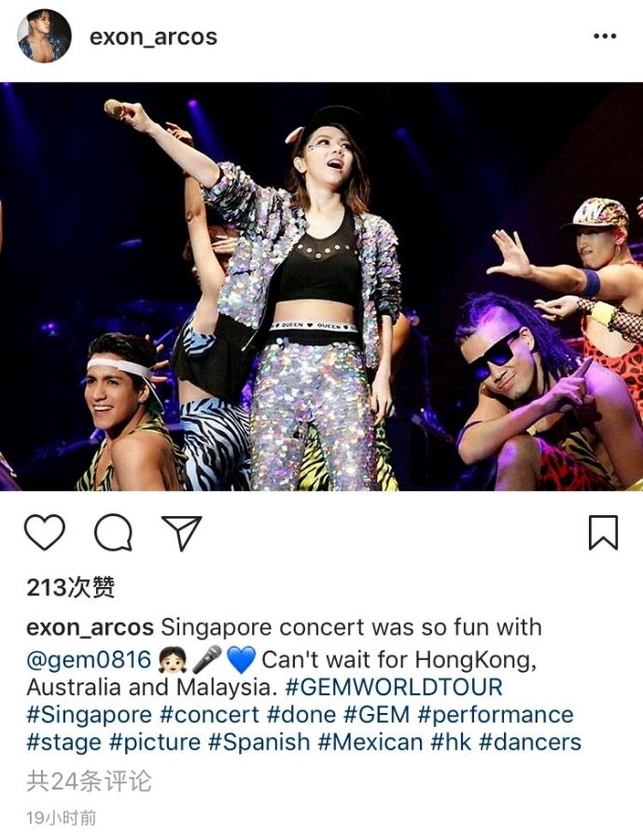The height and width of the screenshot is (840, 643).
Task: Open exon_arcos username in post header
Action: point(153,37)
